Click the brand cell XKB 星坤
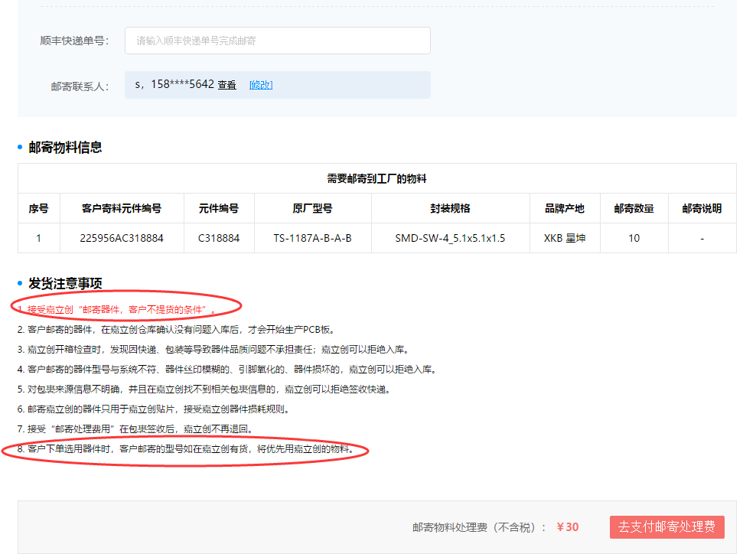Screen dimensions: 756x554 [565, 238]
